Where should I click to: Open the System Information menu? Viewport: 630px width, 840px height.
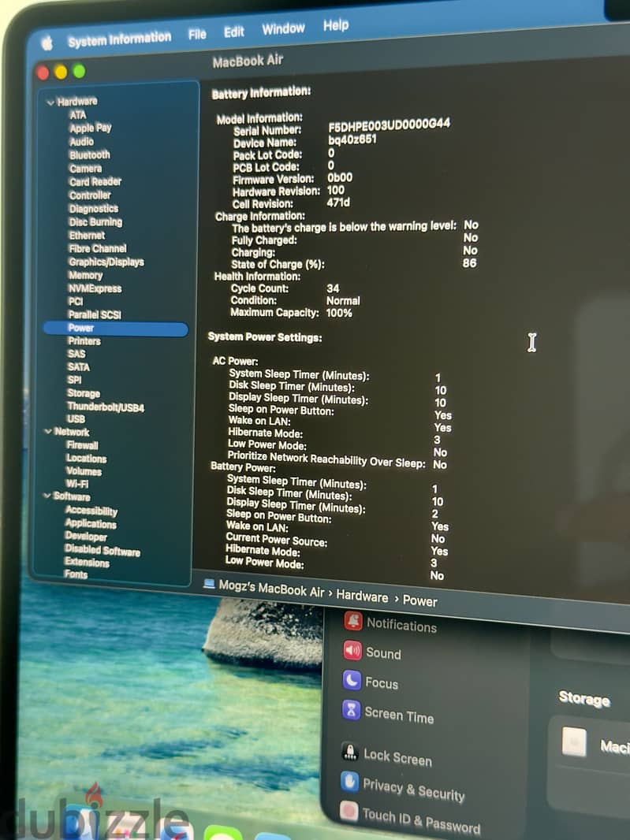(x=120, y=39)
